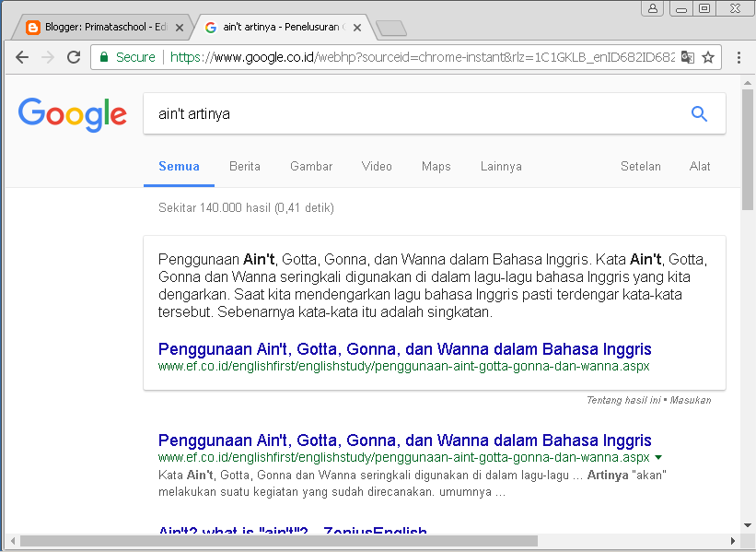This screenshot has width=756, height=552.
Task: Click the blue magnifier search button
Action: pyautogui.click(x=699, y=114)
